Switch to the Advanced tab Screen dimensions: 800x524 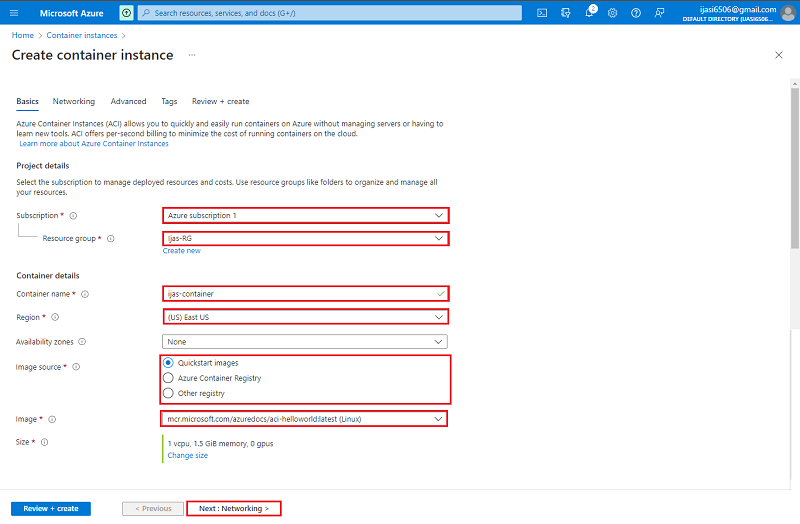129,102
